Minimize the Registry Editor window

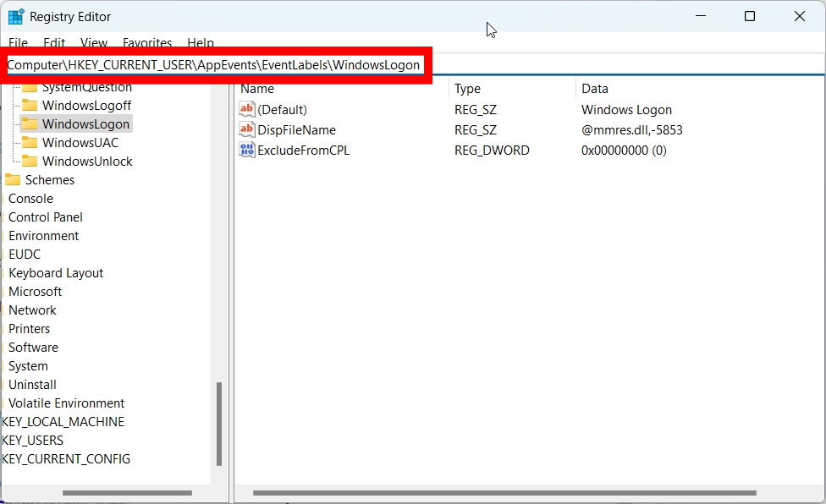(701, 16)
